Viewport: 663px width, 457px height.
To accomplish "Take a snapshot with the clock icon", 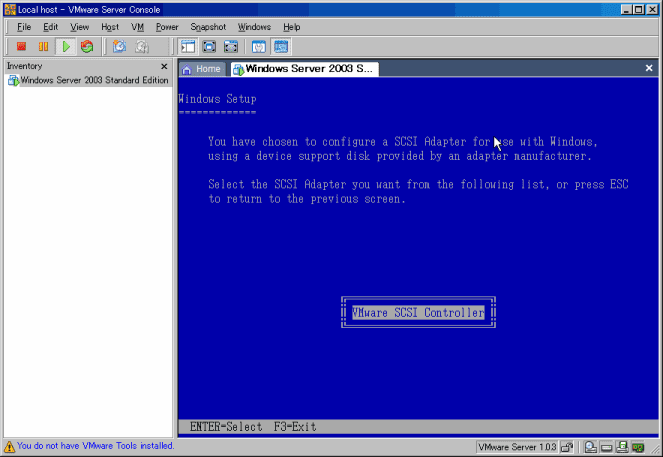I will (119, 47).
